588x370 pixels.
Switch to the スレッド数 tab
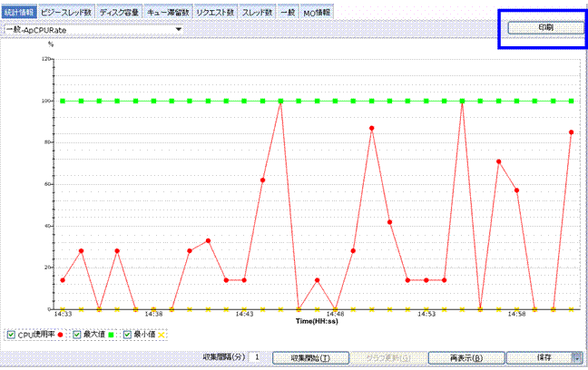coord(260,13)
